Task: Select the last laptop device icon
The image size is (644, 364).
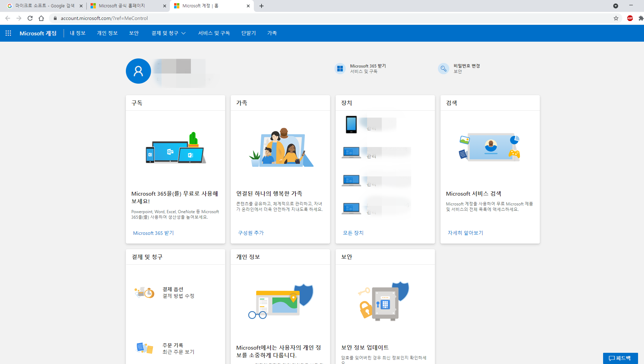Action: click(351, 209)
